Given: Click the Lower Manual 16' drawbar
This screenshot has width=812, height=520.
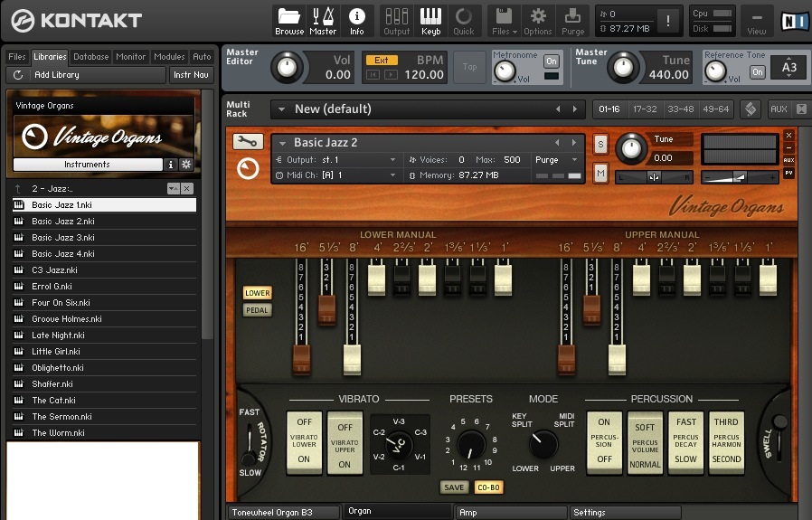Looking at the screenshot, I should coord(301,359).
